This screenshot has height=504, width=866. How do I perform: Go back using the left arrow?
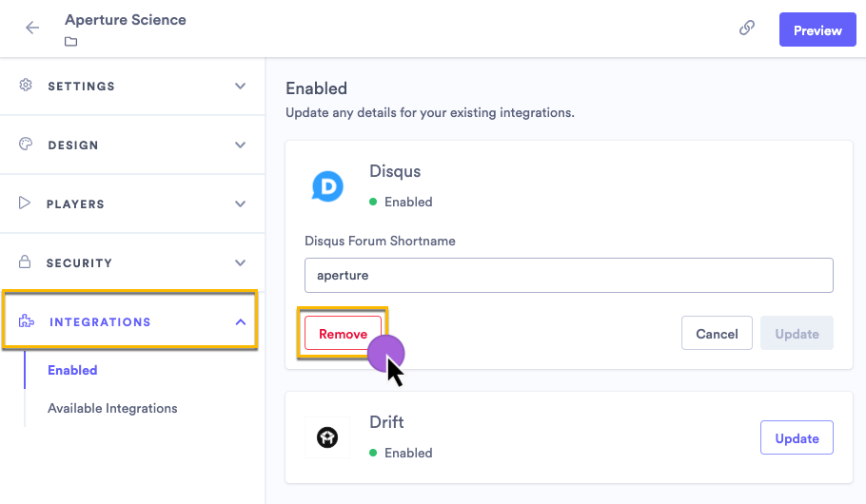tap(32, 28)
